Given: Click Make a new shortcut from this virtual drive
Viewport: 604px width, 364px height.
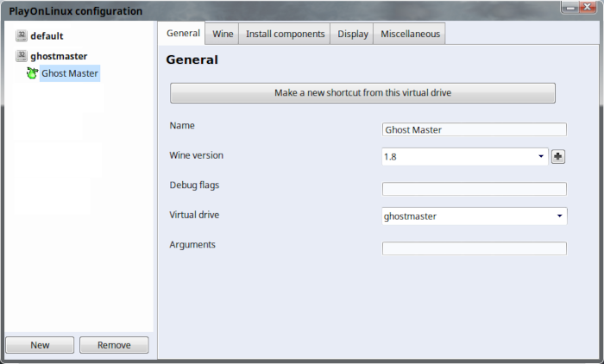Looking at the screenshot, I should pyautogui.click(x=362, y=93).
